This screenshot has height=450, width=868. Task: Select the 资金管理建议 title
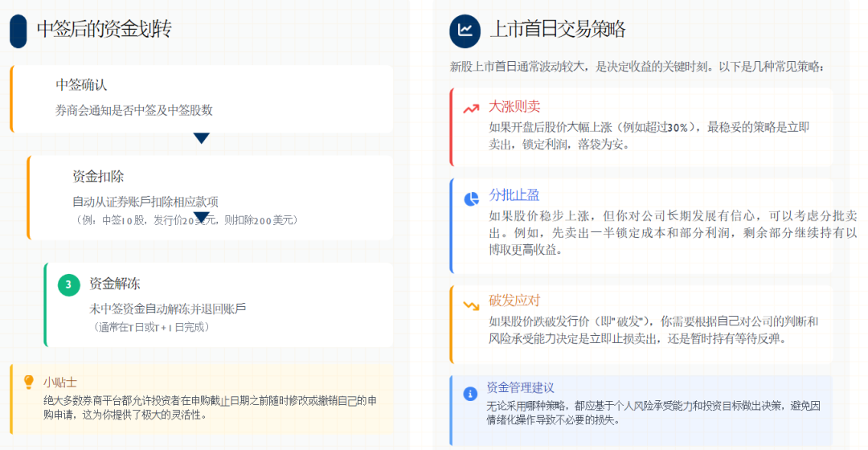tap(520, 387)
